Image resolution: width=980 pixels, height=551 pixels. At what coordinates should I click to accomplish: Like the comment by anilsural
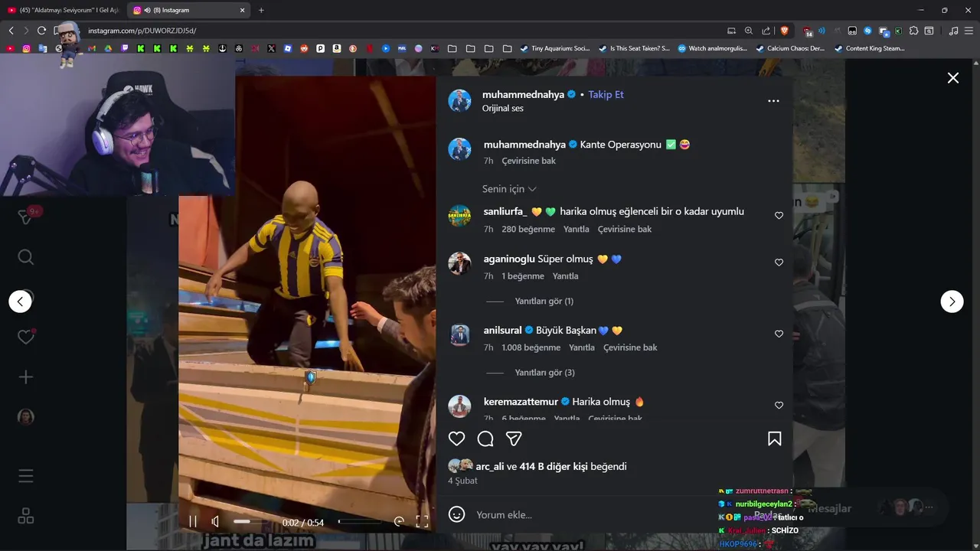[x=779, y=334]
